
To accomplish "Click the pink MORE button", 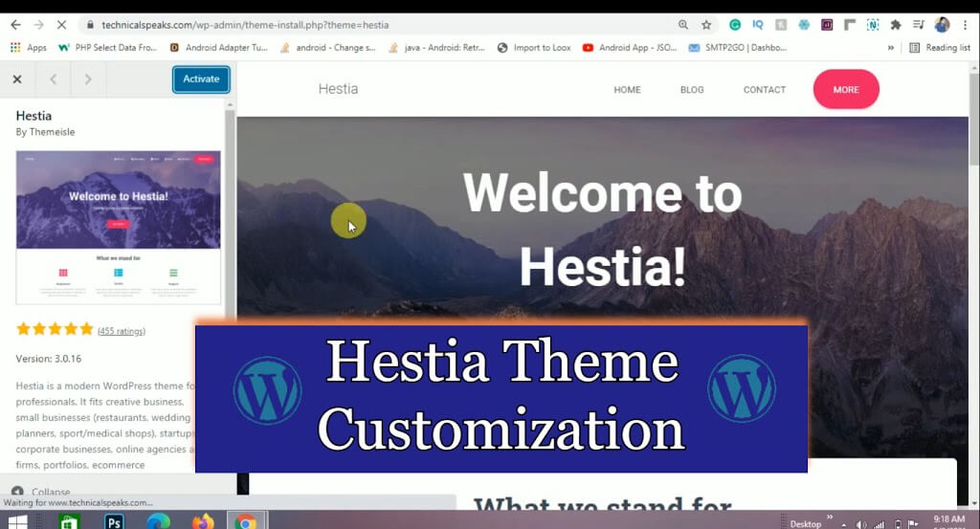I will (846, 89).
